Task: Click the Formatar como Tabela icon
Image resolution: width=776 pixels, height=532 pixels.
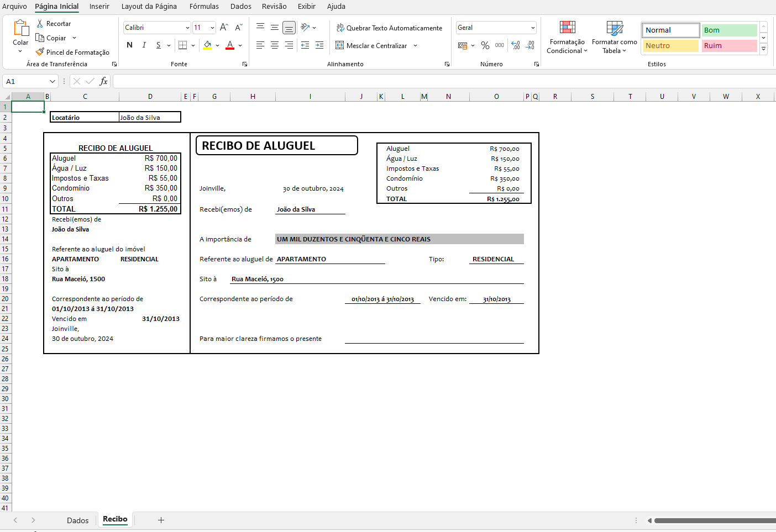Action: pyautogui.click(x=614, y=36)
